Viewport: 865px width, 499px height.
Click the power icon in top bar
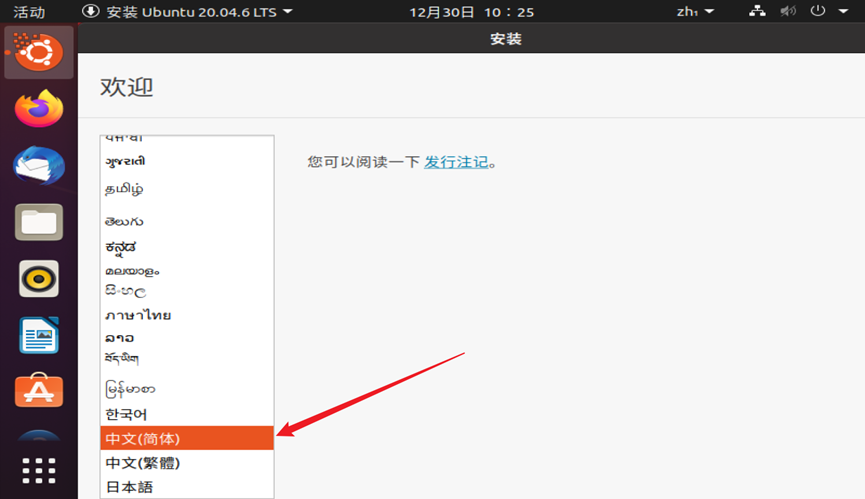click(818, 11)
